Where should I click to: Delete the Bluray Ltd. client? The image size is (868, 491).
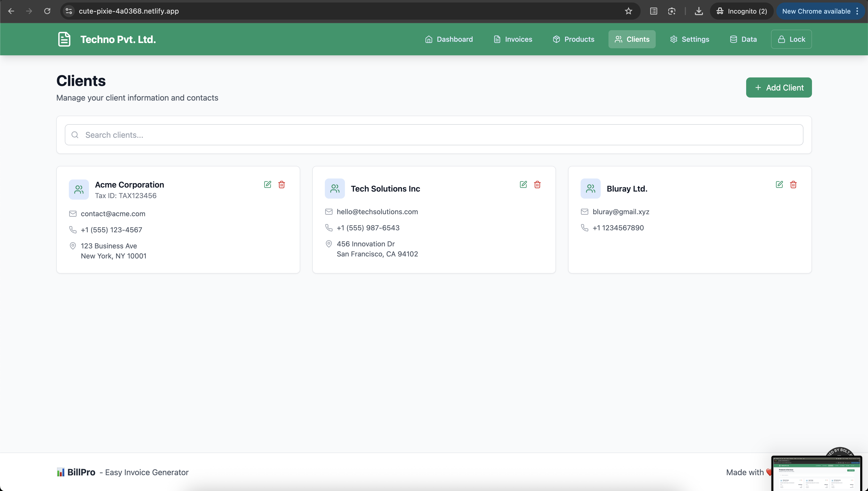tap(794, 185)
